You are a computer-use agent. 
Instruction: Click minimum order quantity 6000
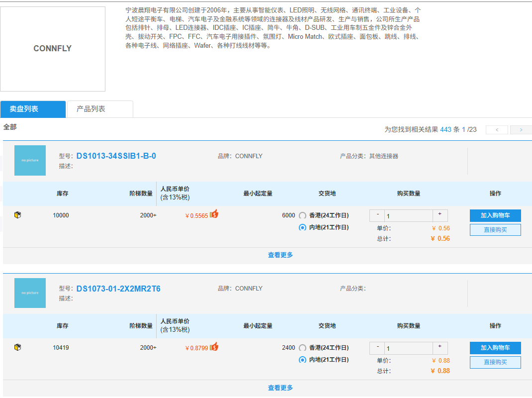coord(288,215)
